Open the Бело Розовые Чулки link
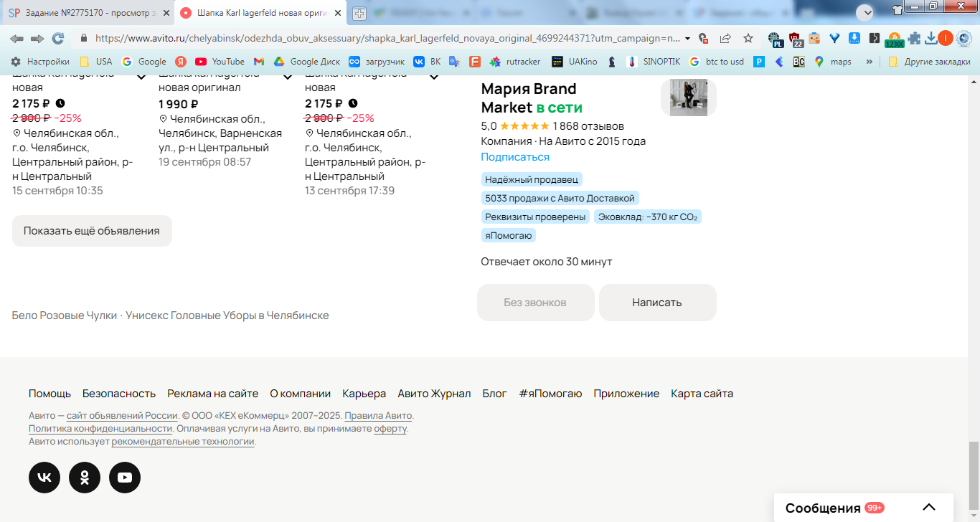Viewport: 980px width, 522px height. (64, 315)
